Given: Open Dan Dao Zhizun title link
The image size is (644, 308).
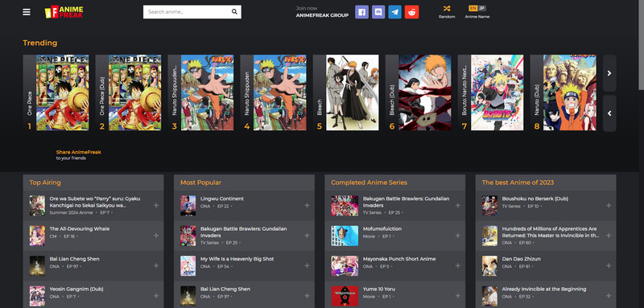Looking at the screenshot, I should click(521, 259).
